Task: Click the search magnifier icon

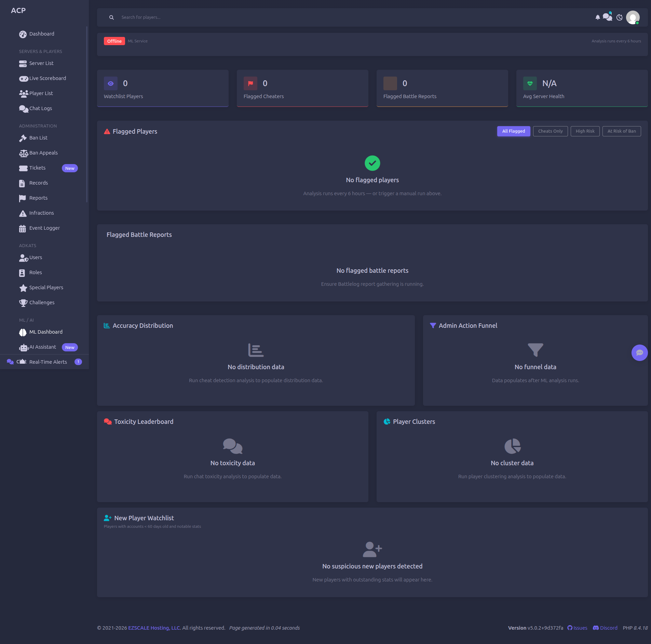Action: click(111, 17)
